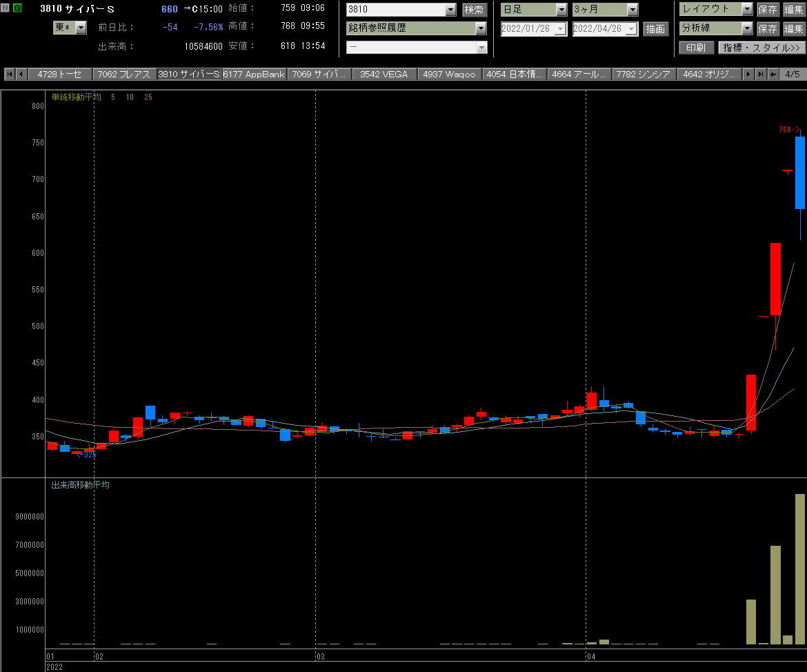The image size is (807, 672).
Task: Jump to first stock tab with skip-back icon
Action: [9, 74]
